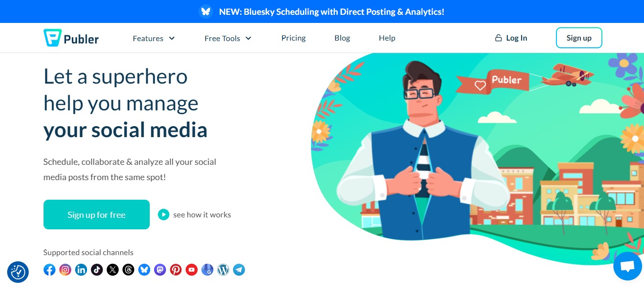Click the Publer logo
Image resolution: width=644 pixels, height=290 pixels.
click(x=71, y=38)
